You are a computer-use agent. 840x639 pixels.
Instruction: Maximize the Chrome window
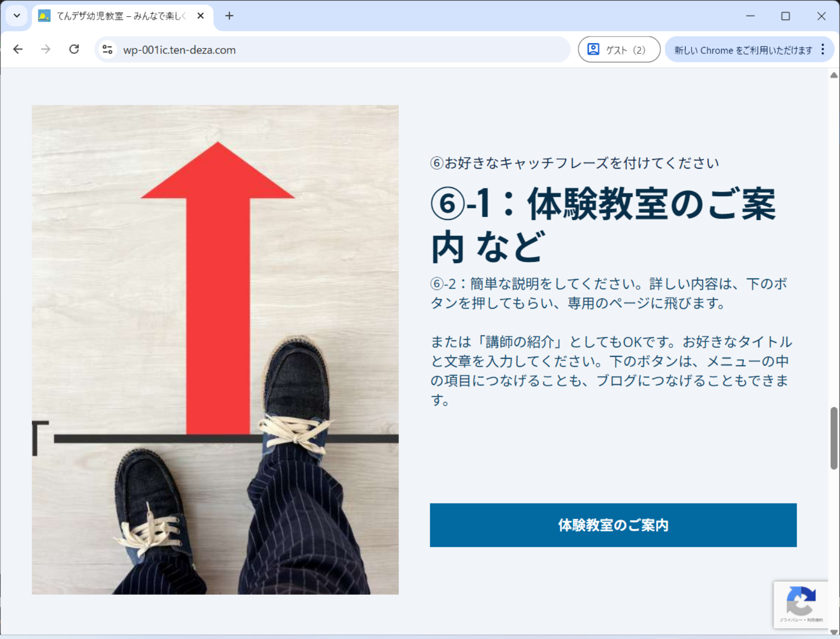click(x=786, y=16)
